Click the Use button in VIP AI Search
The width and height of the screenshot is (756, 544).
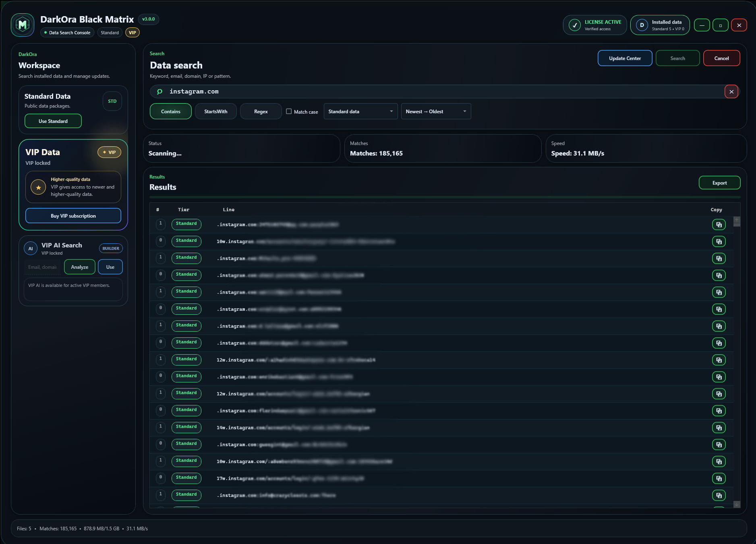110,267
